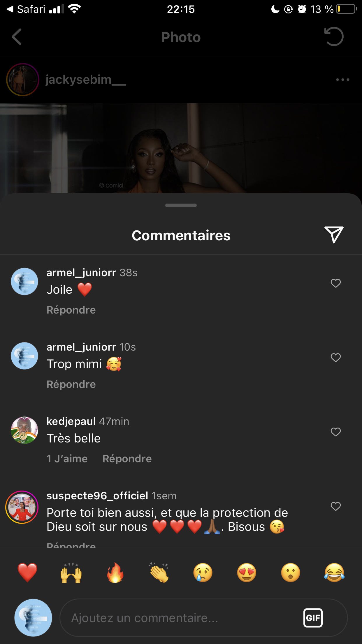Focus the add a comment field
Image resolution: width=362 pixels, height=644 pixels.
click(181, 618)
